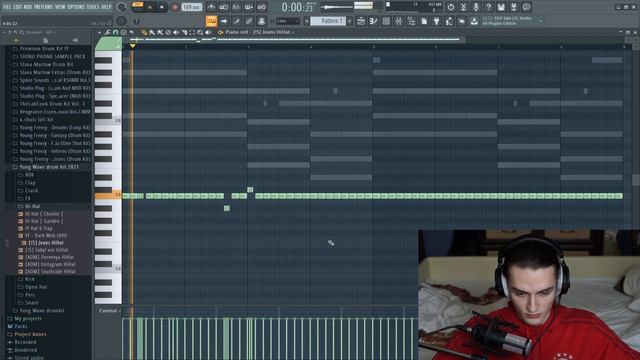
Task: Select the Playback speaker tool
Action: point(209,32)
